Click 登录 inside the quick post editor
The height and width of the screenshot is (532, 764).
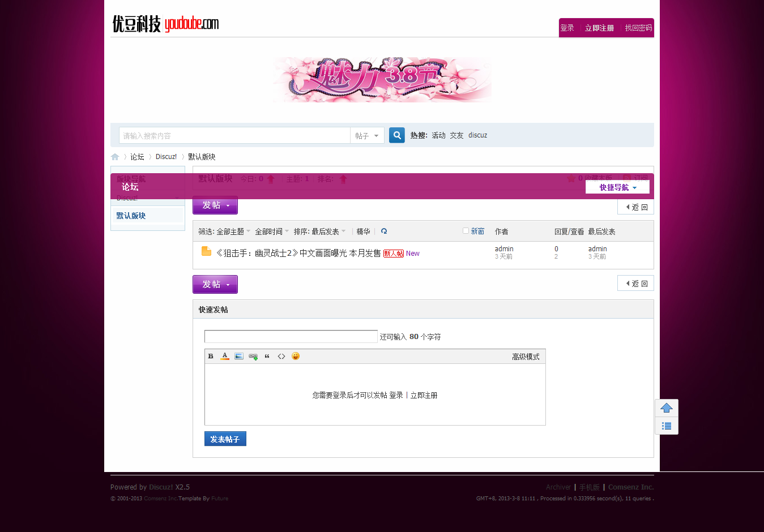(x=396, y=395)
